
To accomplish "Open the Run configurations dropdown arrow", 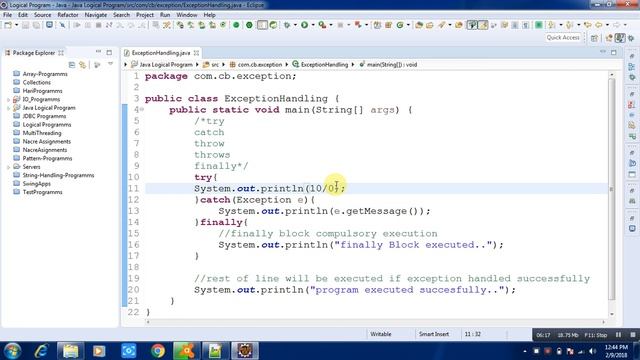I will click(x=313, y=25).
